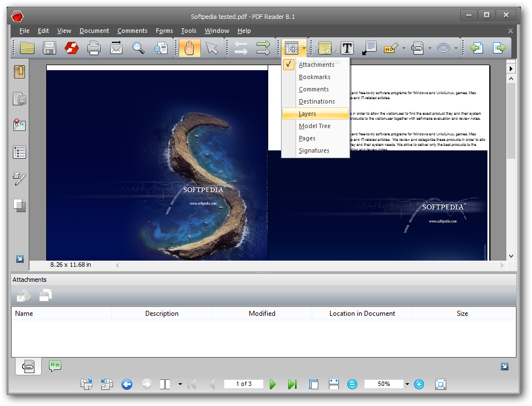Collapse bottom Attachments panel arrow

click(505, 366)
